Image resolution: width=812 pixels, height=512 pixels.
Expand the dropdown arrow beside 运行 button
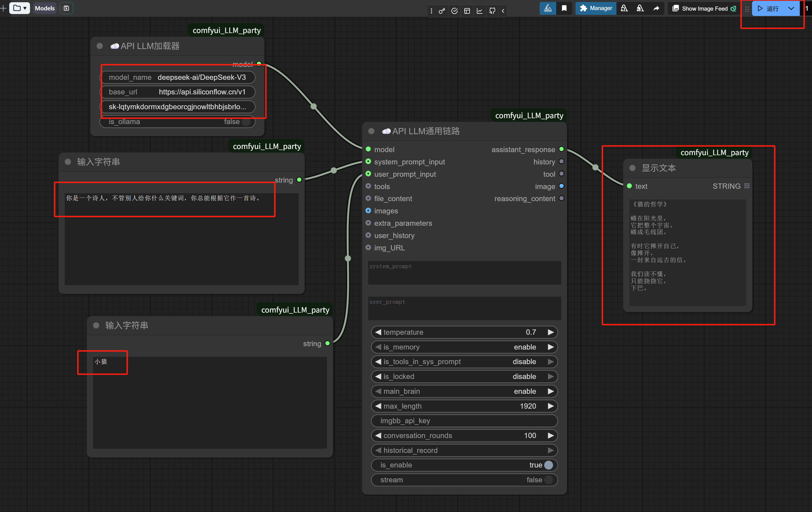[791, 8]
